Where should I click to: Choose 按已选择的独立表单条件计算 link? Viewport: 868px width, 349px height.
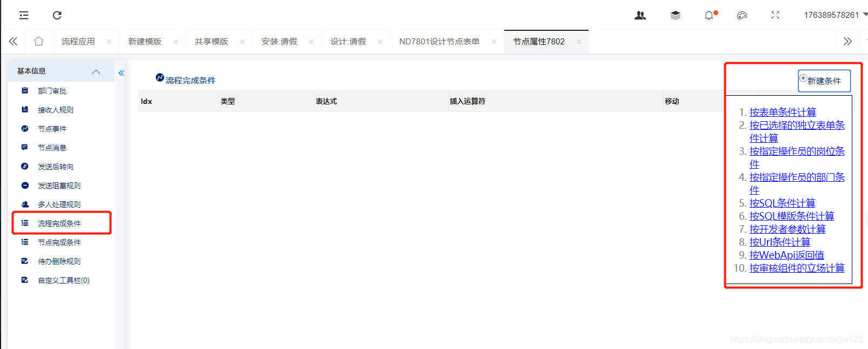tap(797, 131)
